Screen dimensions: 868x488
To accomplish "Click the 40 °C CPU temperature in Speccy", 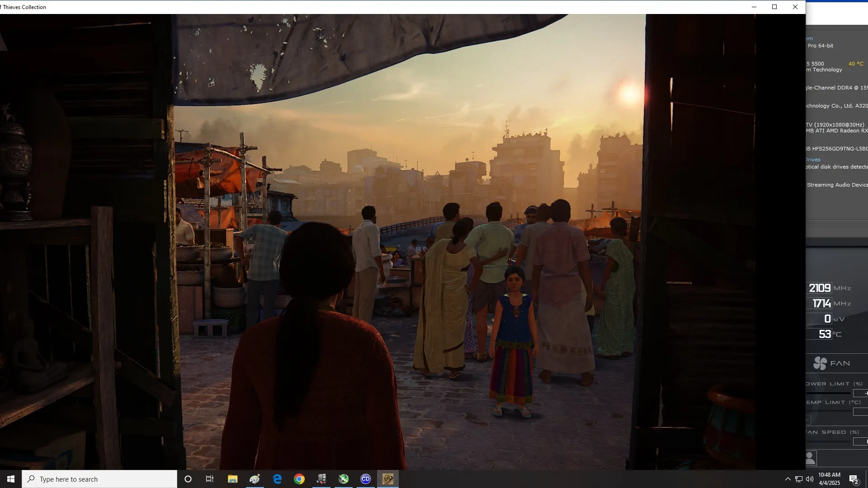I will 856,64.
